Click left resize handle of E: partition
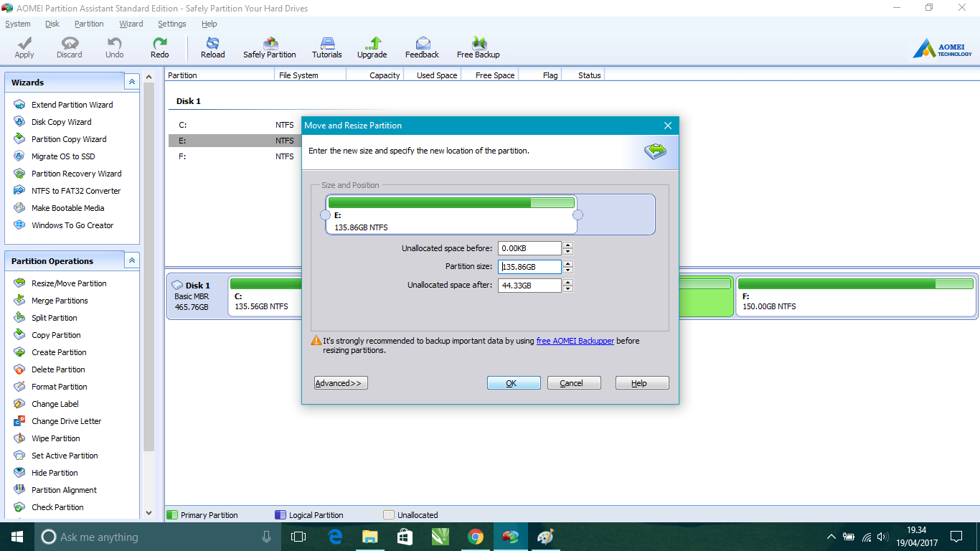Viewport: 980px width, 551px height. pos(325,215)
